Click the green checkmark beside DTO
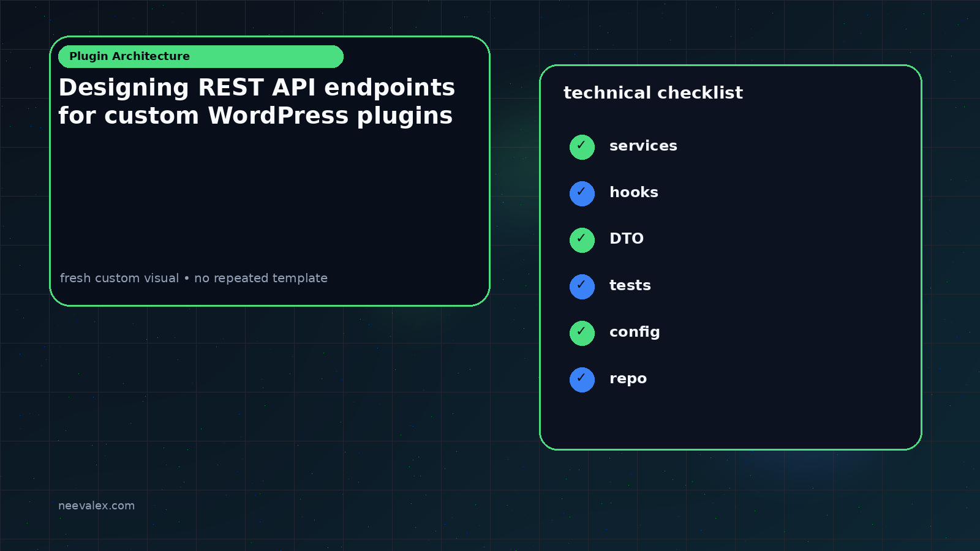Screen dimensions: 980x551 point(582,240)
